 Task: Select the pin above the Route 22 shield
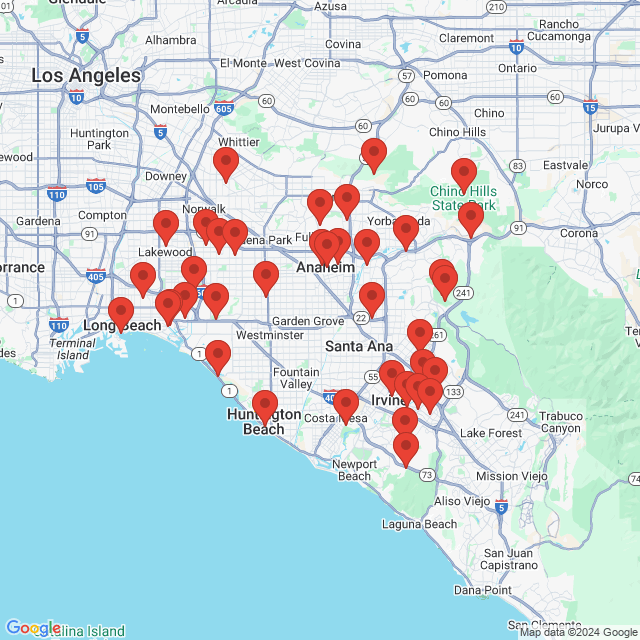pos(371,300)
